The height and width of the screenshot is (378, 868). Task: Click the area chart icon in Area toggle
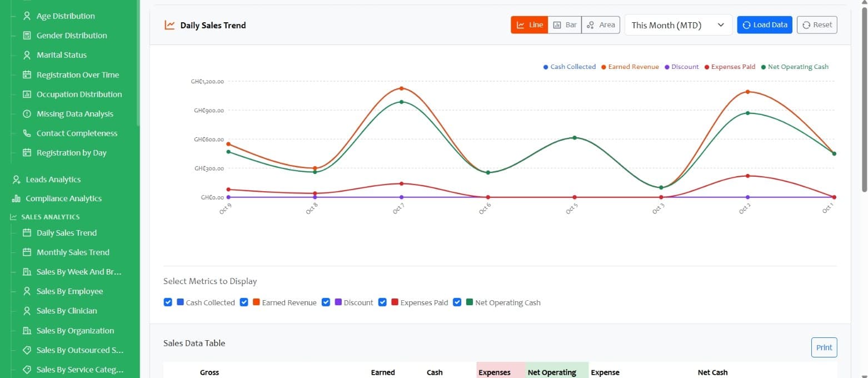point(591,25)
